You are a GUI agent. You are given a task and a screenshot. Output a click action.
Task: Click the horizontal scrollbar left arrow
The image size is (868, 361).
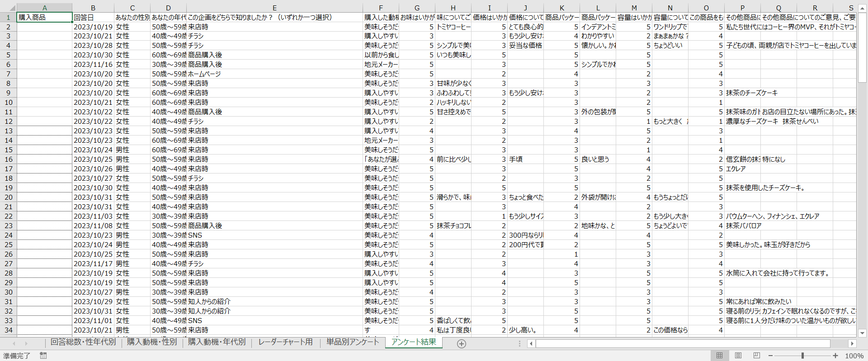click(531, 344)
